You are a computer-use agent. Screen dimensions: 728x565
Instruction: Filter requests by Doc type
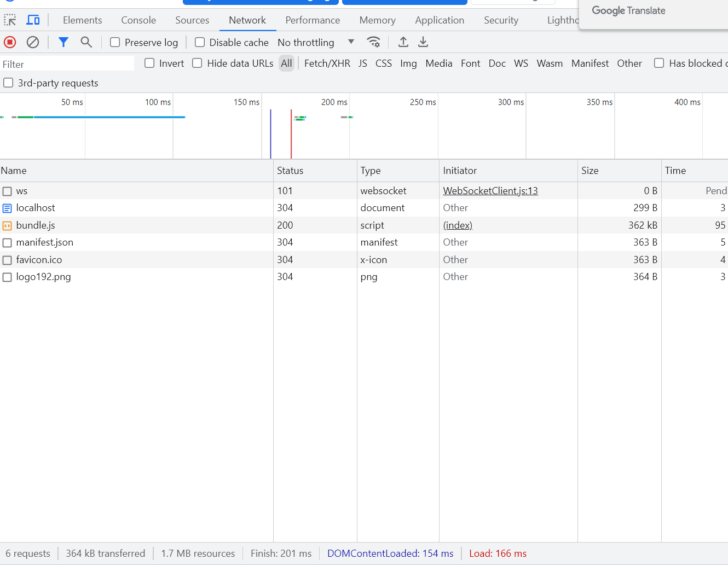[x=497, y=63]
